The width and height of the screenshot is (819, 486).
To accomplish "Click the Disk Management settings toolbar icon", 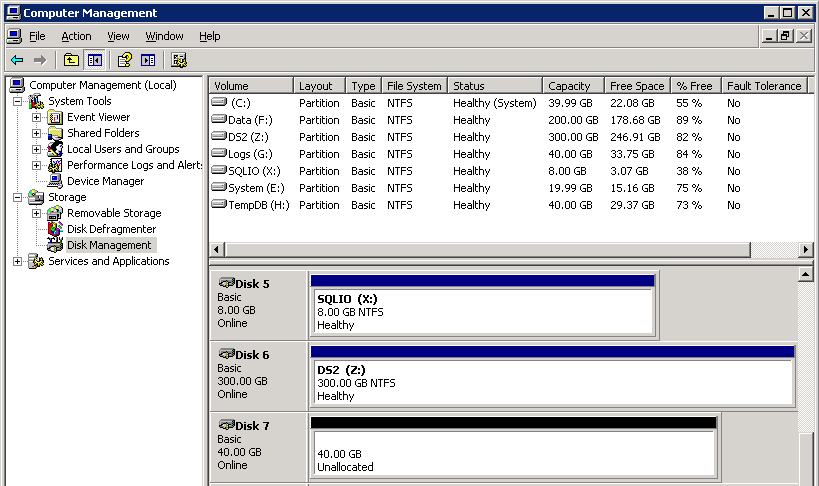I will [x=179, y=60].
